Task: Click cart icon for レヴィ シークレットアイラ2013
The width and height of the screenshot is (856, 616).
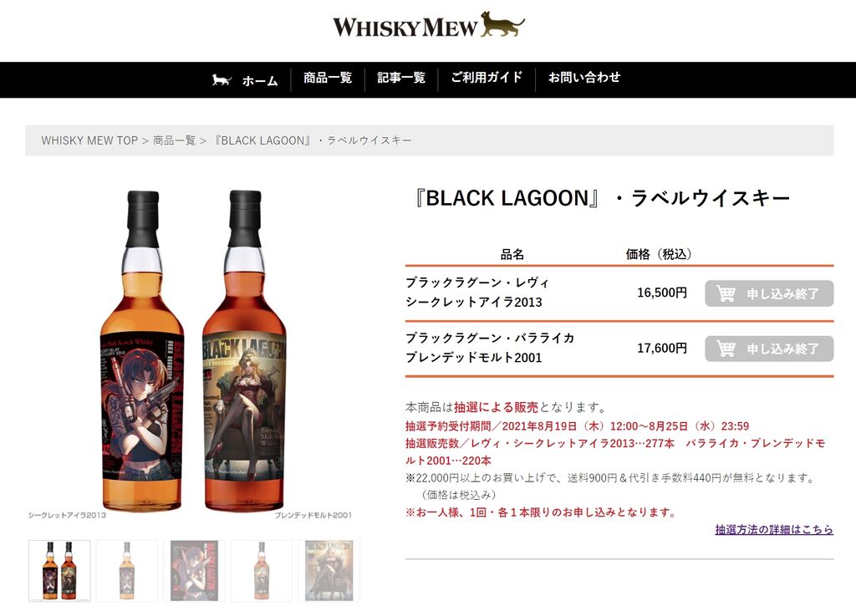Action: 726,293
